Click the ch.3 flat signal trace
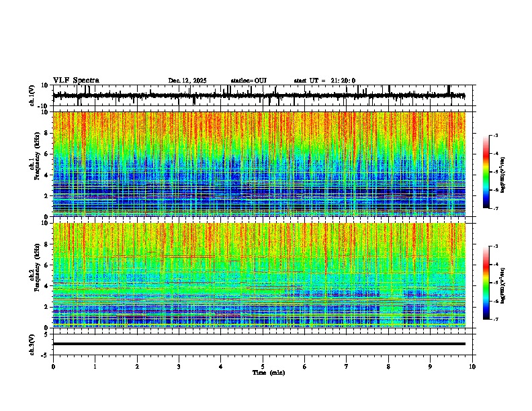532x411 pixels. (259, 344)
